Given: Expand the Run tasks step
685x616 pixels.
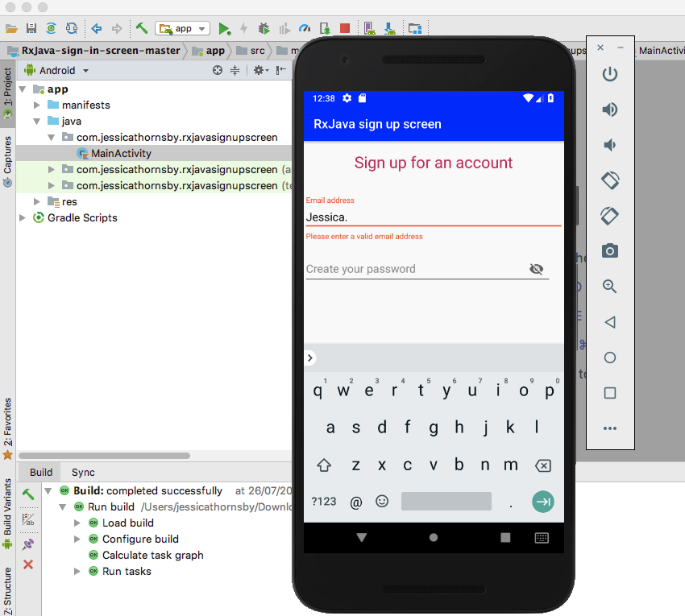Looking at the screenshot, I should [x=77, y=572].
